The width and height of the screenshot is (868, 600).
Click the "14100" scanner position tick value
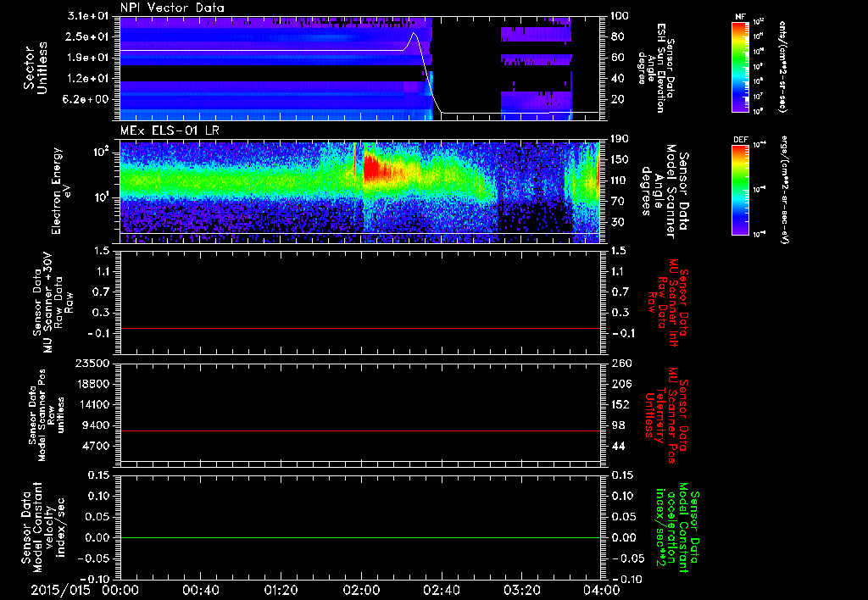click(92, 405)
